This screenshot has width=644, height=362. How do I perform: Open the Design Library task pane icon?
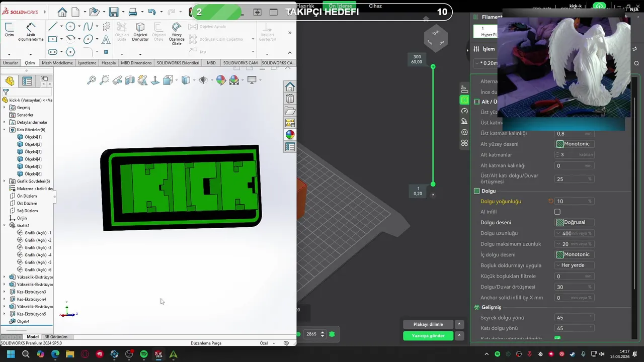(290, 99)
